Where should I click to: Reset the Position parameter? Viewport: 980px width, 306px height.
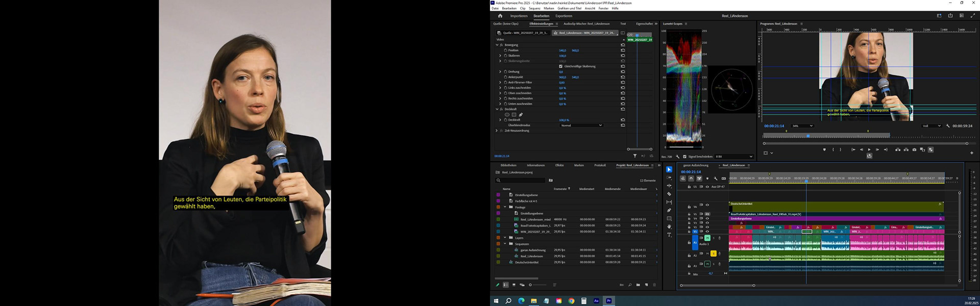623,50
